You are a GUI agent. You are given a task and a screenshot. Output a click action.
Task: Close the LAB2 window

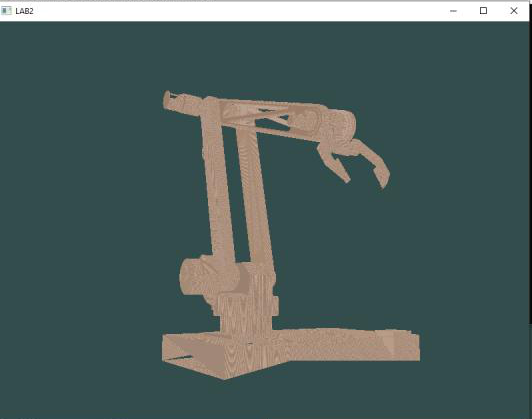pos(514,11)
